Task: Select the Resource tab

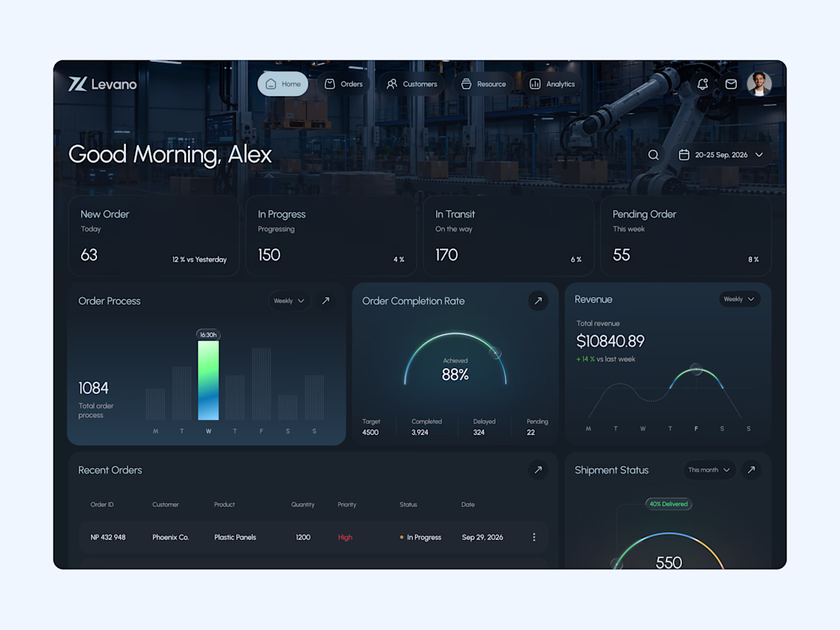Action: 483,84
